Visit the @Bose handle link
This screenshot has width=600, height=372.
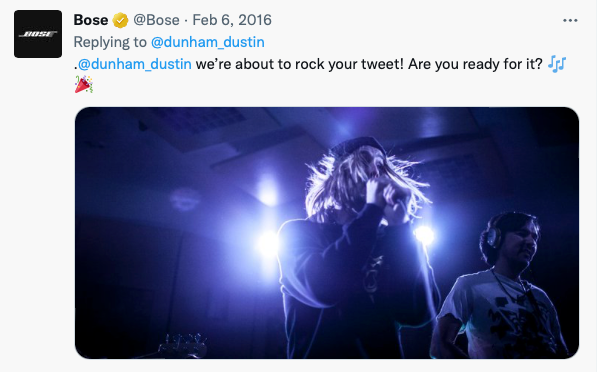(x=156, y=20)
